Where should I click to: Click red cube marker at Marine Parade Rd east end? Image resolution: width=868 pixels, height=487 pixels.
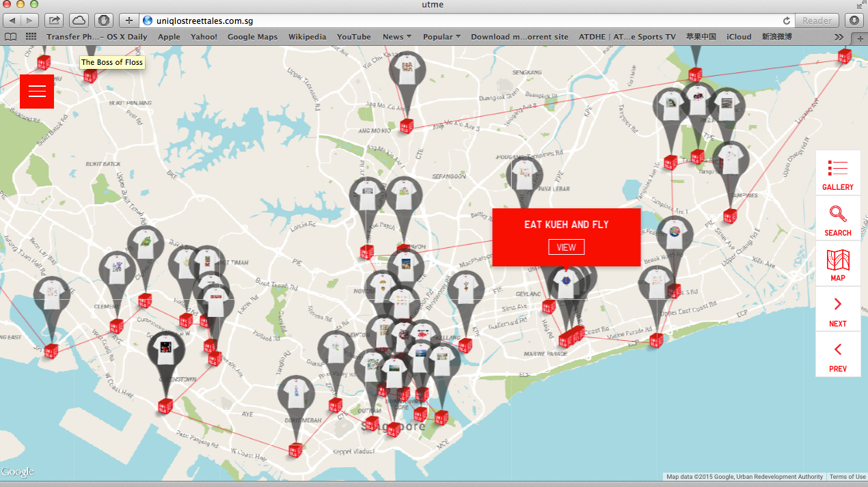[x=656, y=339]
